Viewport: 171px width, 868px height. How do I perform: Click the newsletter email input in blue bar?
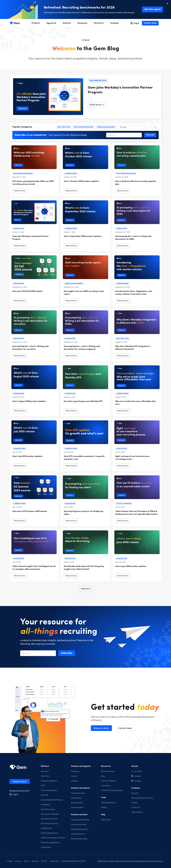(x=124, y=135)
